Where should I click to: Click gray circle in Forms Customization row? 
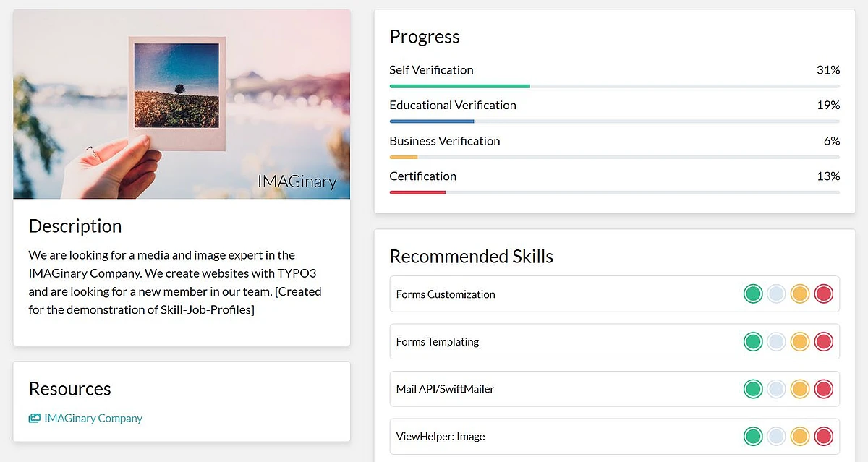click(x=776, y=294)
